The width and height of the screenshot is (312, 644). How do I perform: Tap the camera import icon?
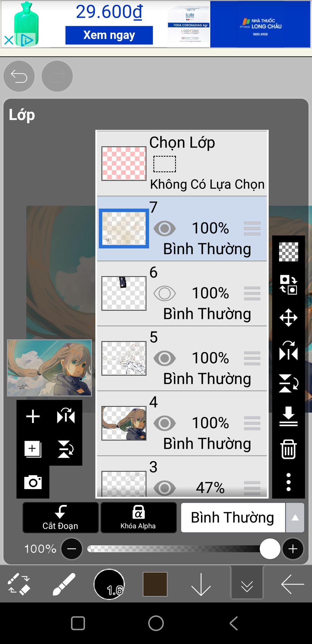tap(33, 482)
